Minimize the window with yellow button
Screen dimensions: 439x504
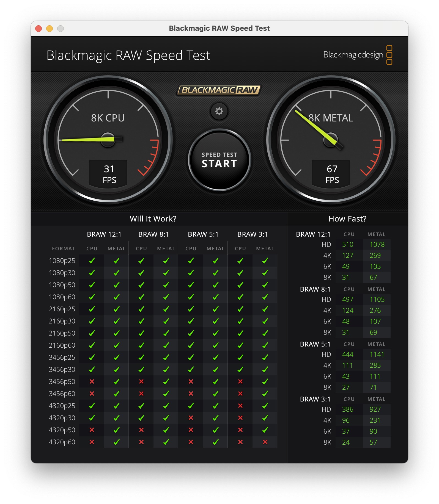pyautogui.click(x=50, y=29)
